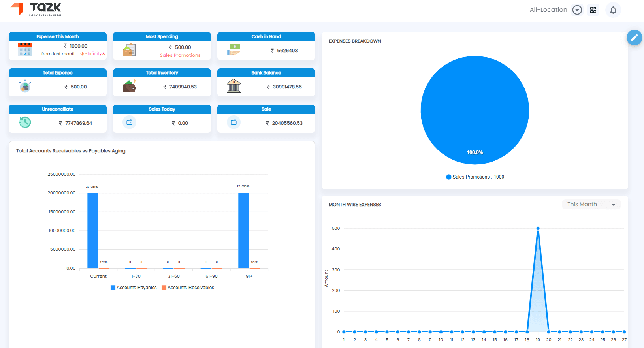Click the Total Inventory value 7409940.53
Image resolution: width=644 pixels, height=348 pixels.
183,87
